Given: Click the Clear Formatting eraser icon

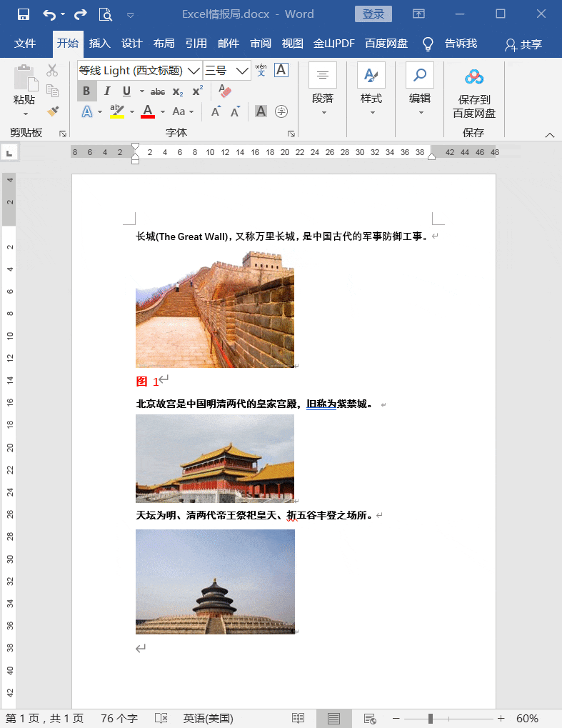Looking at the screenshot, I should click(x=225, y=91).
